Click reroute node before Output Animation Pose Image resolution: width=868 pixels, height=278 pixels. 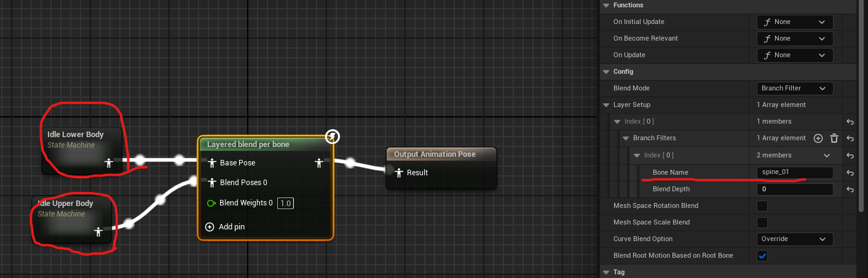(350, 164)
